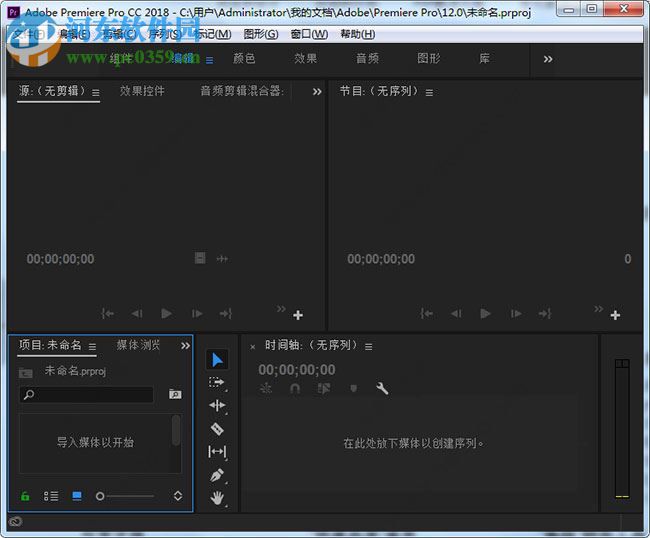Viewport: 650px width, 538px height.
Task: Toggle Linked Selection in timeline
Action: tap(324, 388)
